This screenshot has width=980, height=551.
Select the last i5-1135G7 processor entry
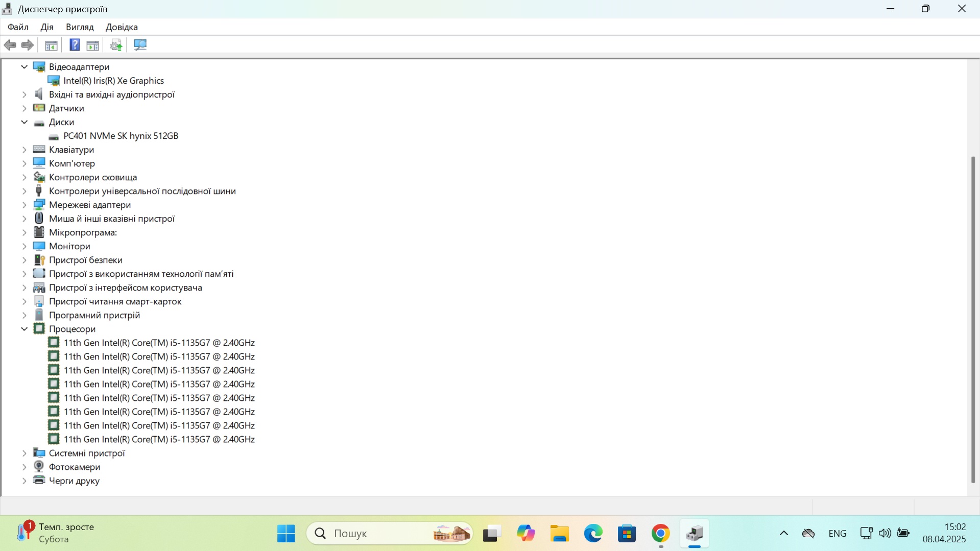click(x=159, y=439)
